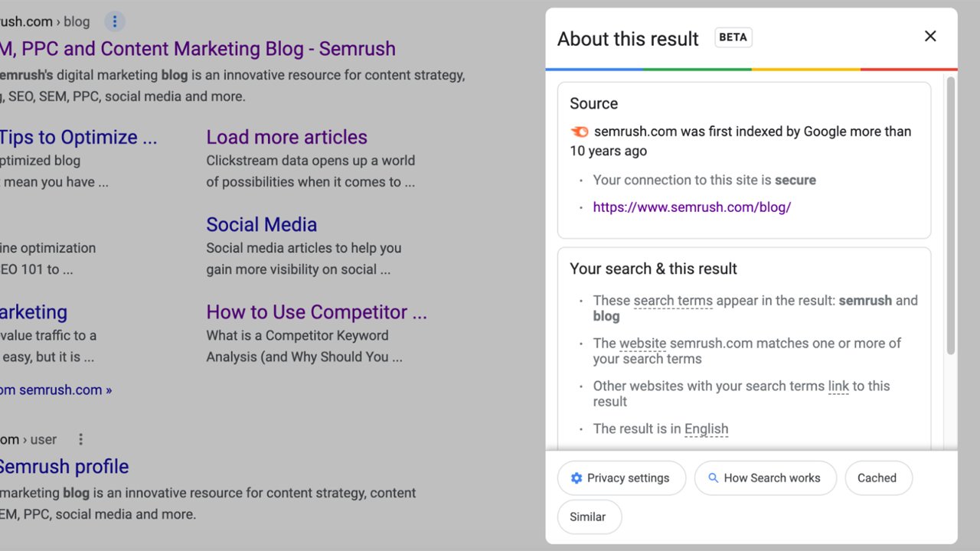Expand the dotted 'search terms' explanation
980x551 pixels.
pyautogui.click(x=673, y=301)
